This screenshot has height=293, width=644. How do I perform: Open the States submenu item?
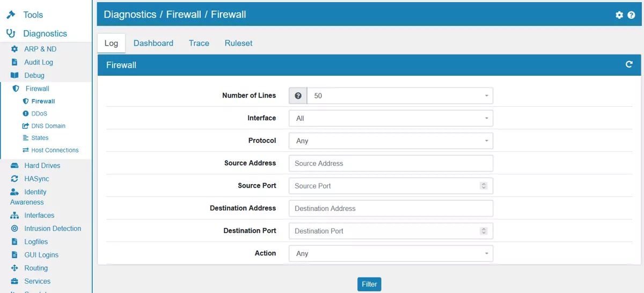[x=40, y=138]
